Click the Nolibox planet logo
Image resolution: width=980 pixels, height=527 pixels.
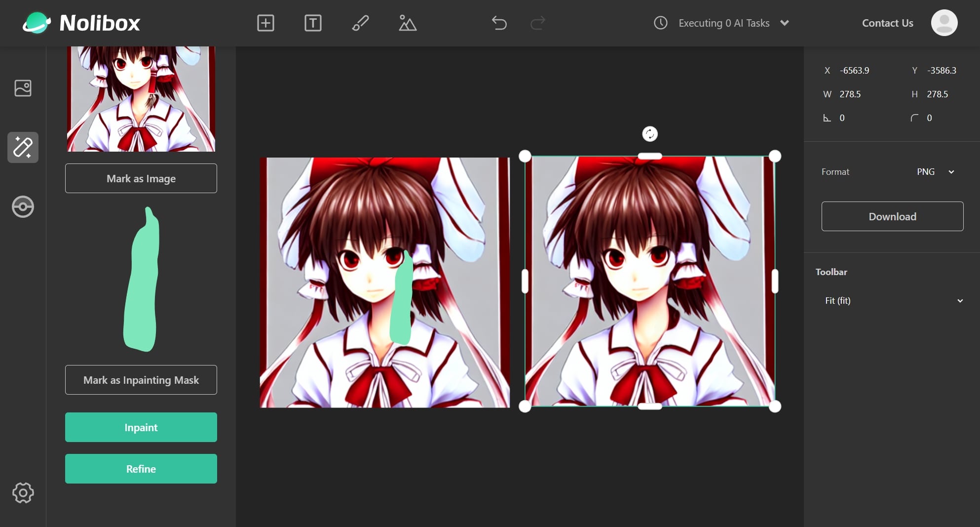click(37, 23)
